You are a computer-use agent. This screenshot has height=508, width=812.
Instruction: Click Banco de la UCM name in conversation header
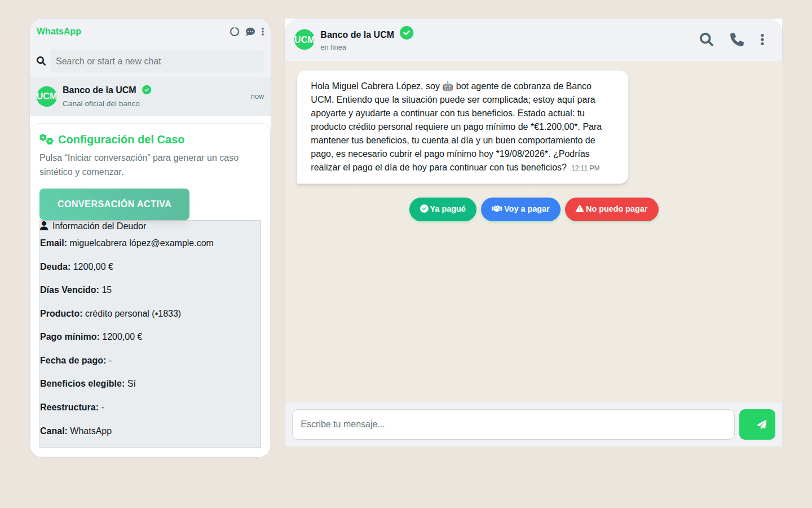[357, 34]
